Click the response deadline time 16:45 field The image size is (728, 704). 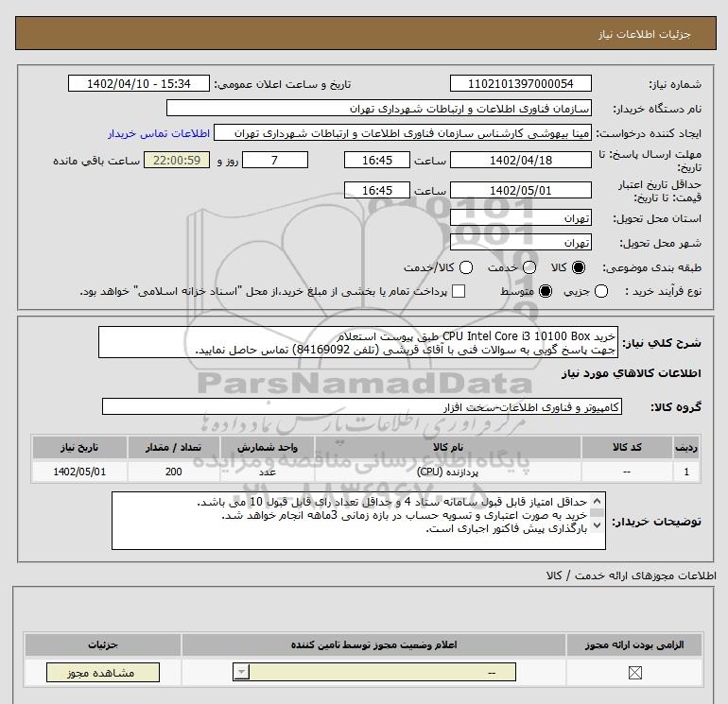click(x=377, y=161)
